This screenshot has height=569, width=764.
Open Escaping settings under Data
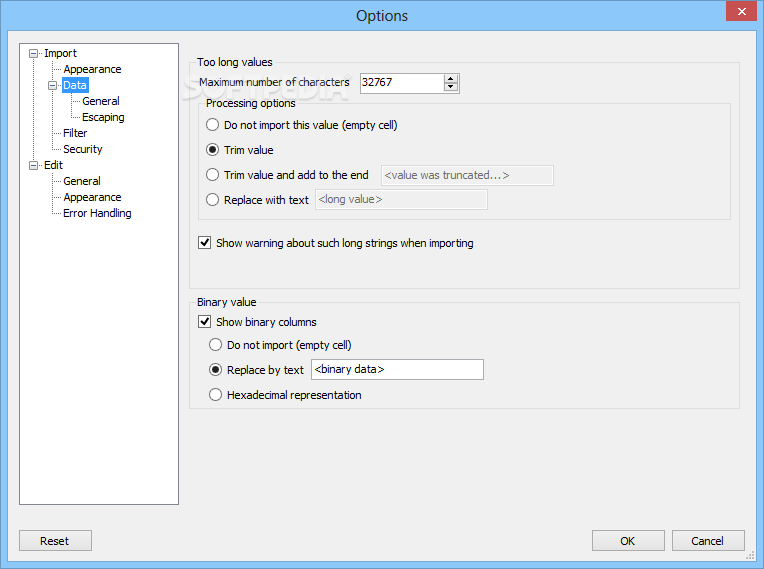tap(103, 117)
